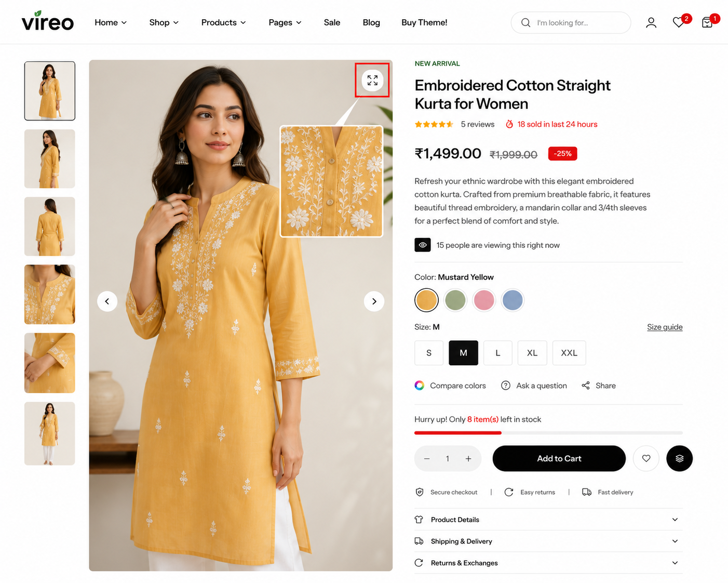Select size XL option
Image resolution: width=728 pixels, height=583 pixels.
tap(532, 353)
